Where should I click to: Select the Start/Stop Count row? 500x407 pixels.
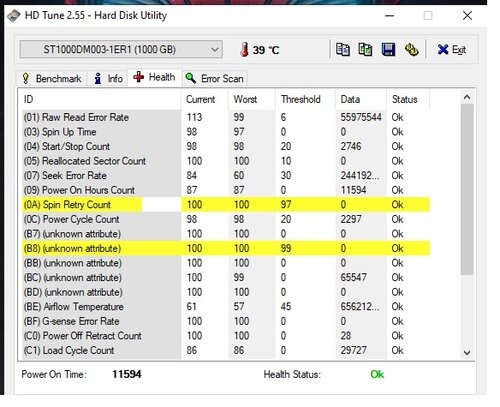coord(226,146)
